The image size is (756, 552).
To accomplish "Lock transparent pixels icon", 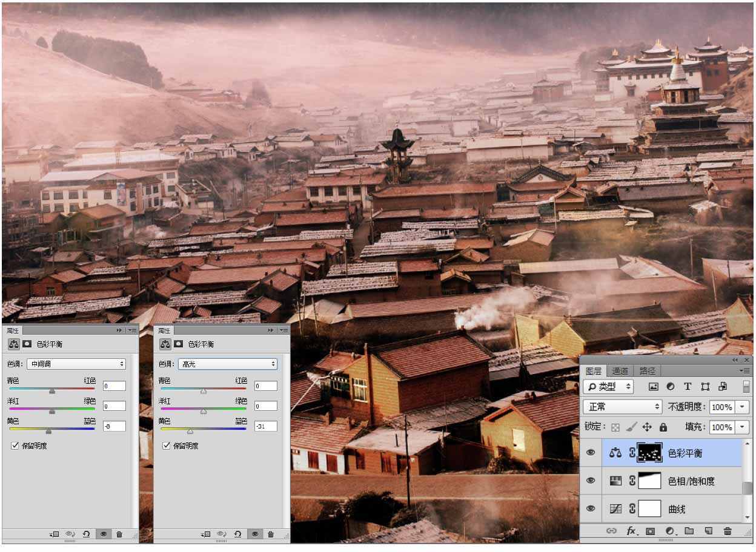I will click(615, 427).
